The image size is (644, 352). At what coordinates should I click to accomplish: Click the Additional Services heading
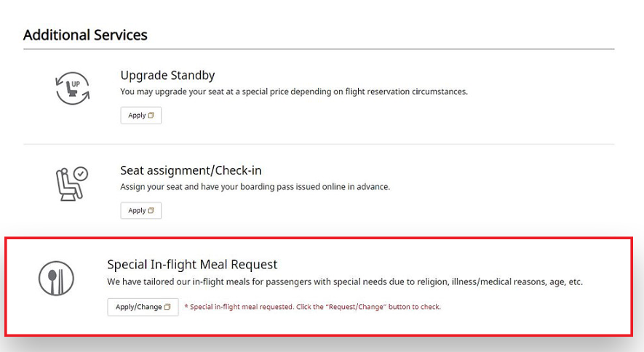click(85, 35)
